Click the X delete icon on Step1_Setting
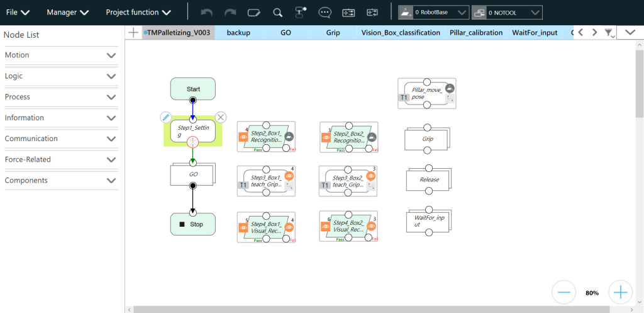The image size is (644, 313). 221,117
